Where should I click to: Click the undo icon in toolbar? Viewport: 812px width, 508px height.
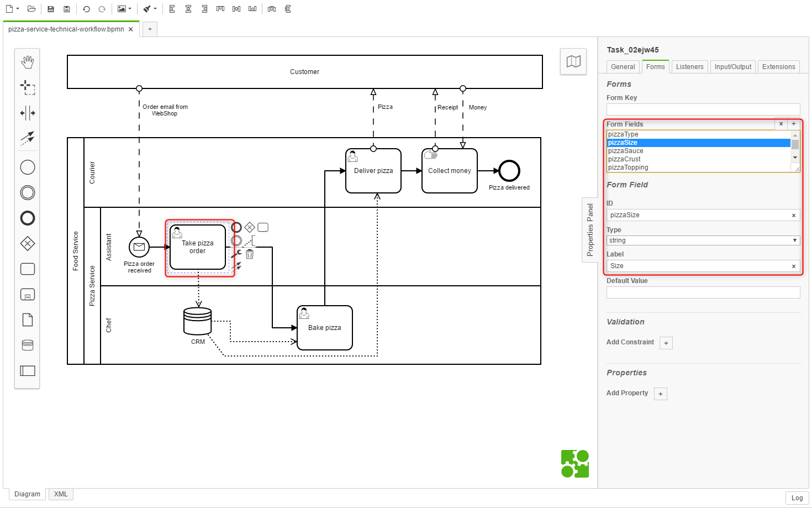point(86,9)
